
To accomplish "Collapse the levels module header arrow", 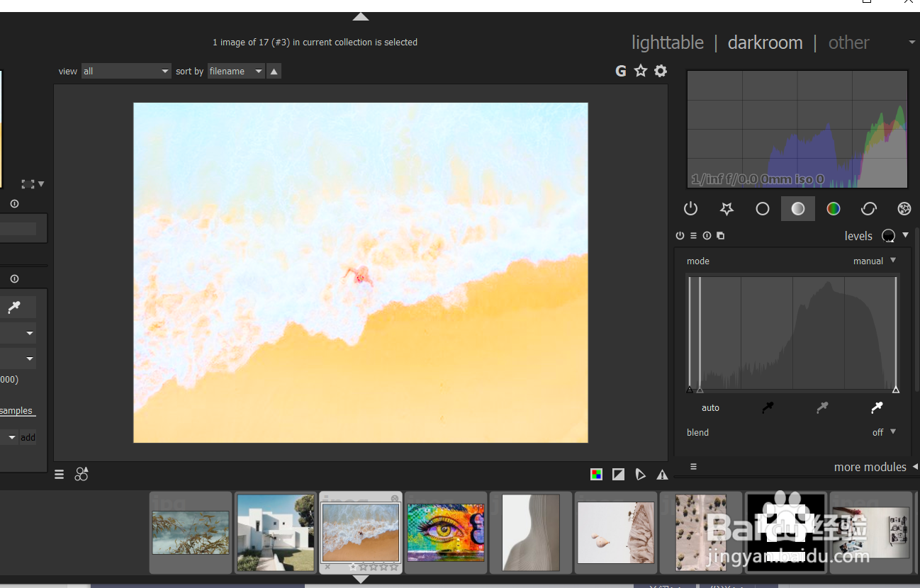I will (x=905, y=235).
